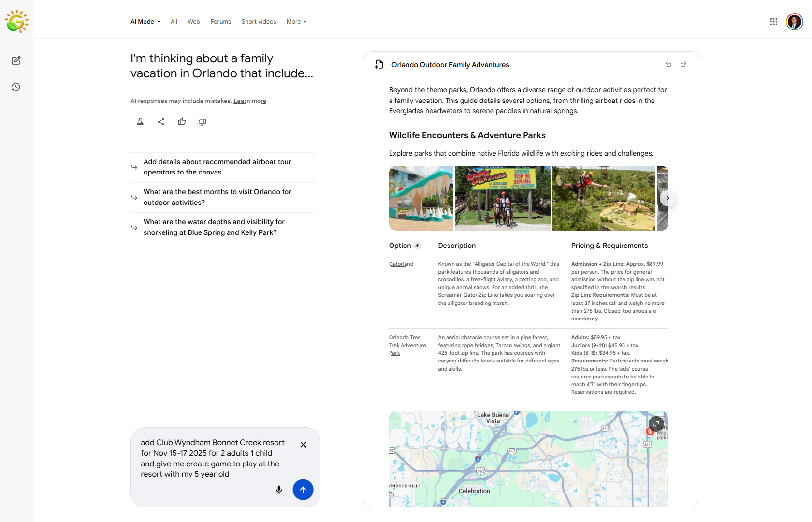
Task: Click the Learn more link under the disclaimer
Action: pos(250,101)
